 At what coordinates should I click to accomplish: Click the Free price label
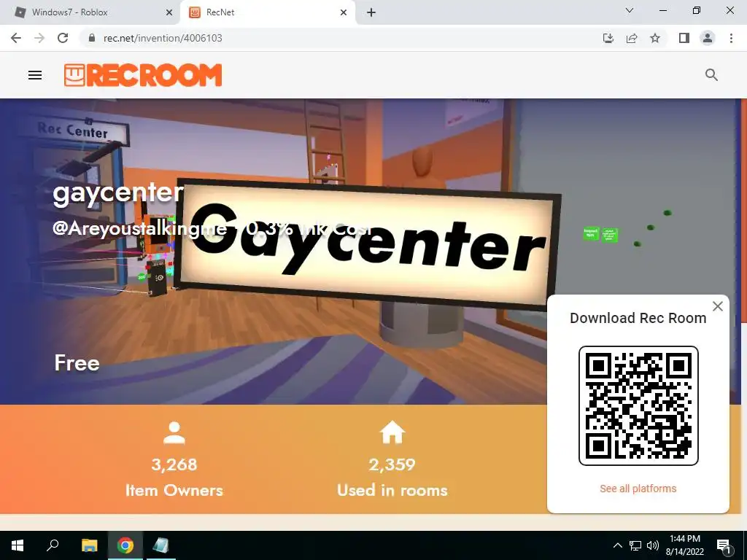click(x=77, y=363)
